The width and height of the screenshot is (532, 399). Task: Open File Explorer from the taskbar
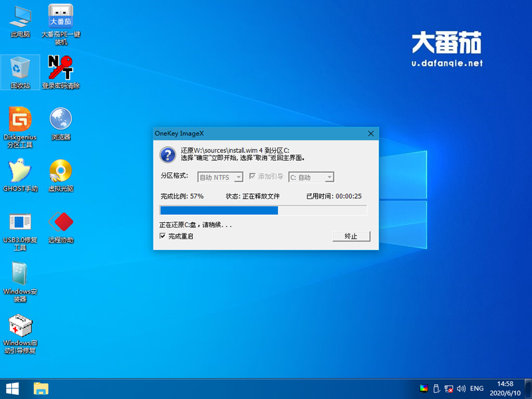tap(42, 388)
